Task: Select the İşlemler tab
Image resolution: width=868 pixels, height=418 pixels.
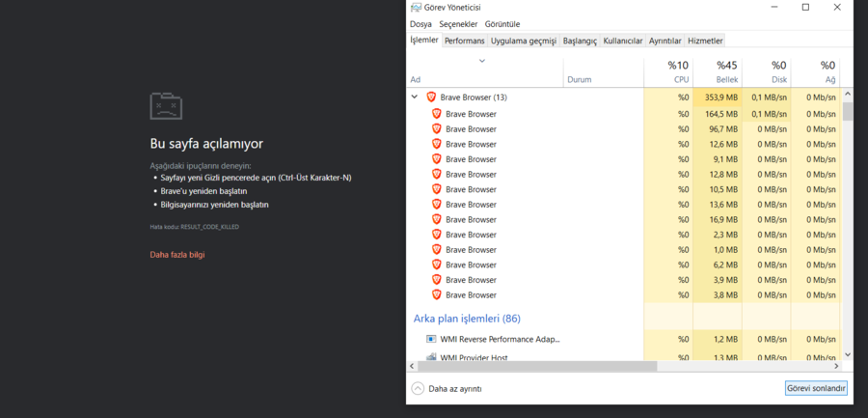Action: [x=424, y=40]
